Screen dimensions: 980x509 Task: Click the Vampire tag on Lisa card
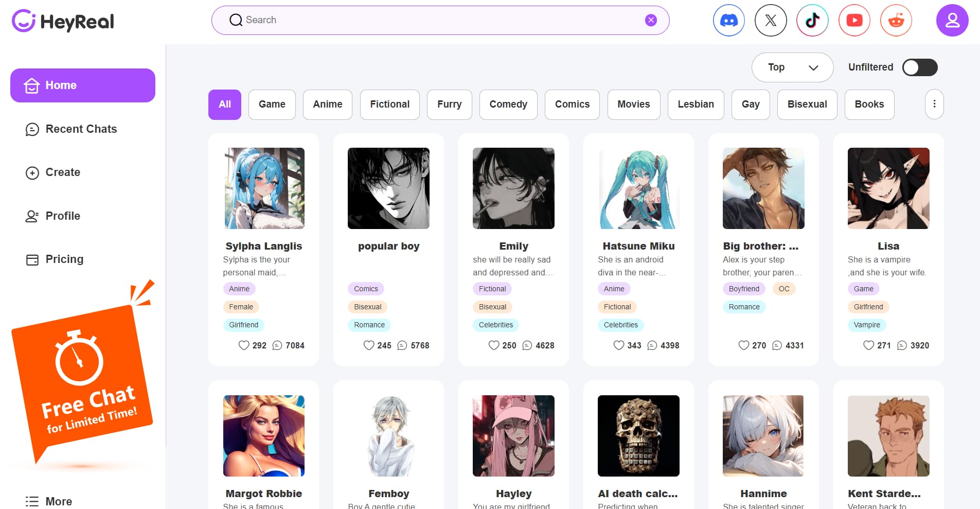click(867, 325)
